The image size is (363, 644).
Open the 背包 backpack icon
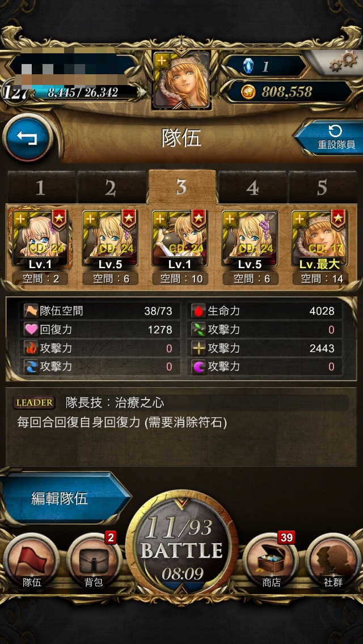(94, 561)
